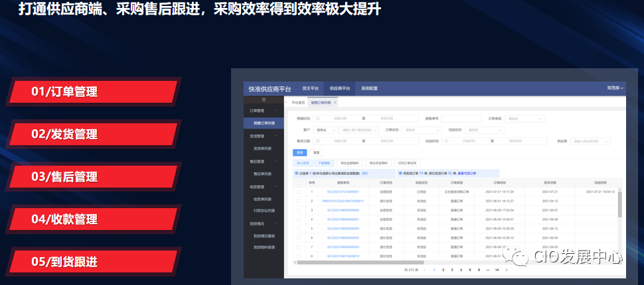Viewport: 644px width, 285px height.
Task: Focus the 销售单号 input field
Action: pos(461,119)
